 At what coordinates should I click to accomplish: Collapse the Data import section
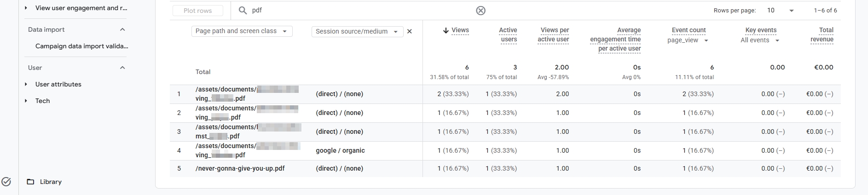tap(122, 29)
